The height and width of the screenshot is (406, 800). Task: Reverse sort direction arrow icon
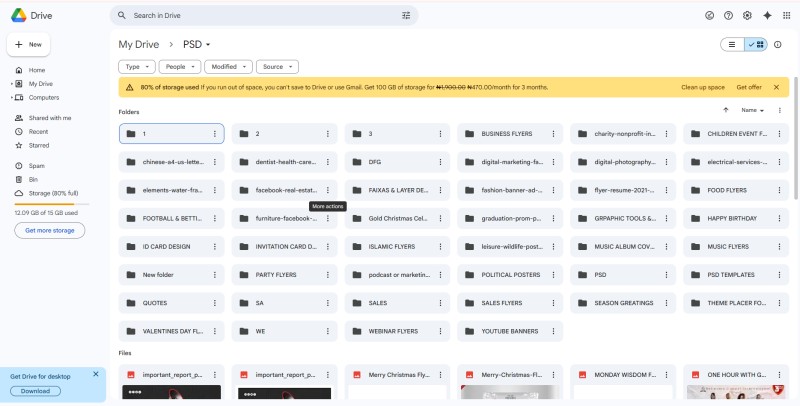(726, 110)
